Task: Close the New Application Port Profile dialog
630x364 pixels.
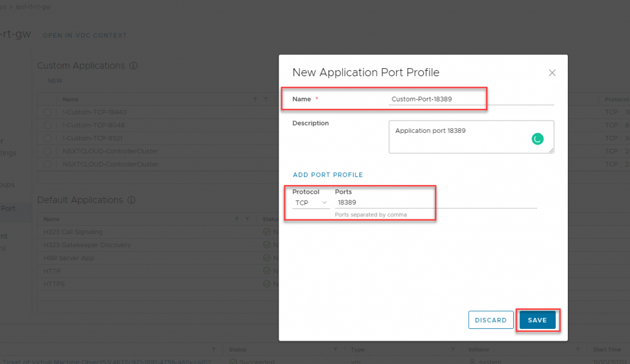Action: (552, 73)
